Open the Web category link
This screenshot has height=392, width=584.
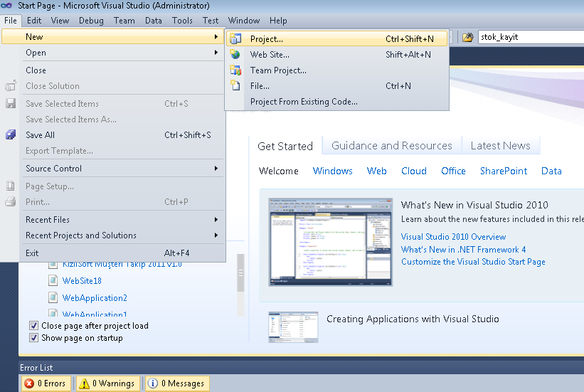(376, 171)
